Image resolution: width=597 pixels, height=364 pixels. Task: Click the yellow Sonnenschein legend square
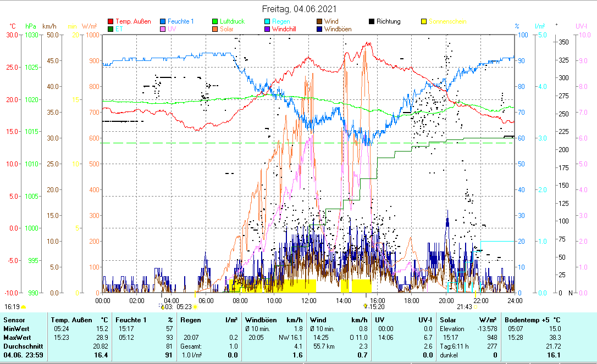424,22
